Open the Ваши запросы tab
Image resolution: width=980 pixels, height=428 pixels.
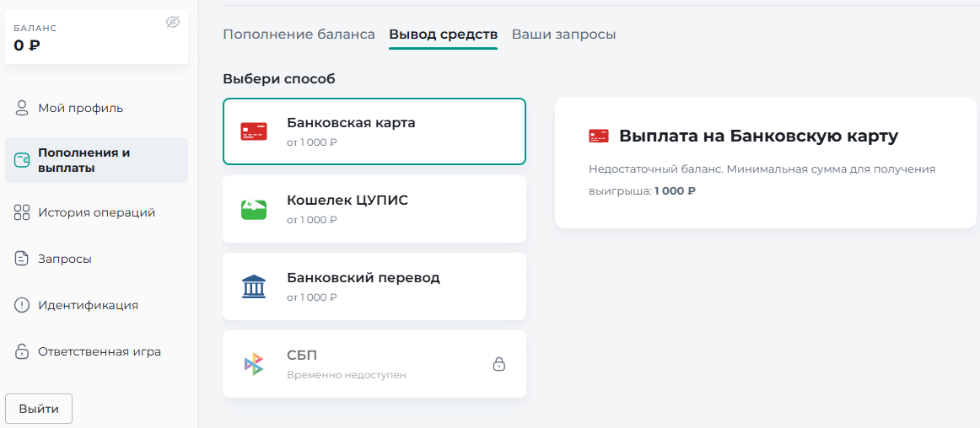pyautogui.click(x=563, y=35)
